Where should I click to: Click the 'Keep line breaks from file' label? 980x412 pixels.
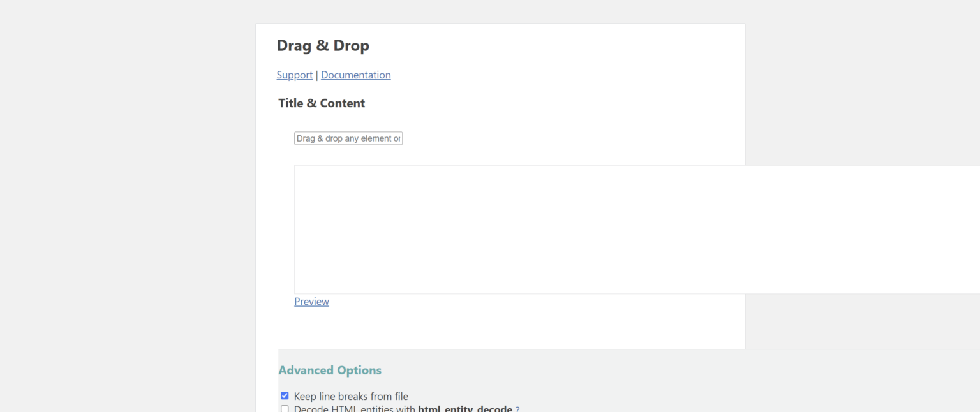pos(351,397)
